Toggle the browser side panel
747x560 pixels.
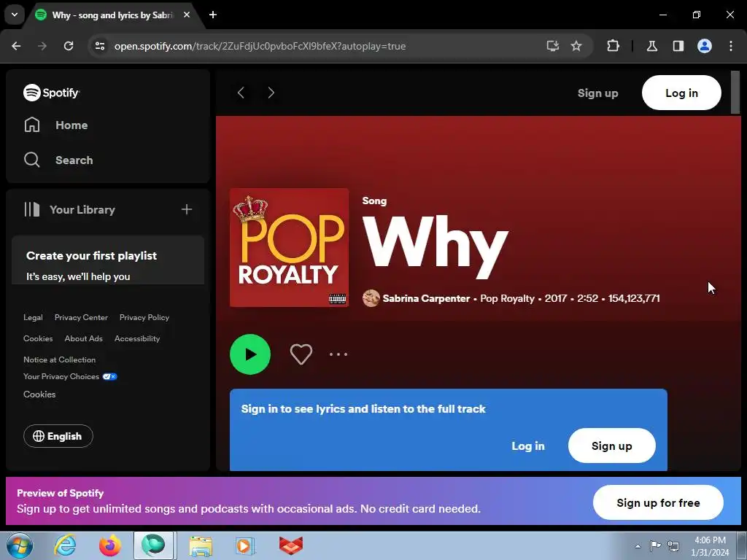(678, 46)
